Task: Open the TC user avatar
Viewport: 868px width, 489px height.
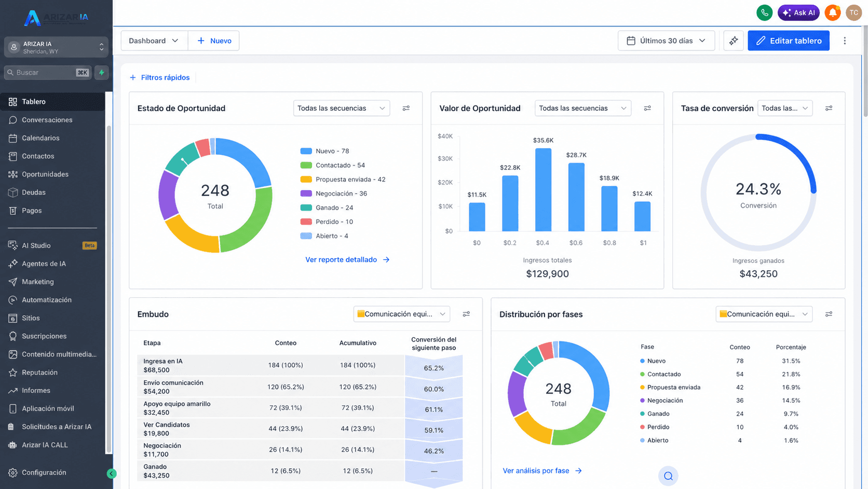Action: (x=853, y=12)
